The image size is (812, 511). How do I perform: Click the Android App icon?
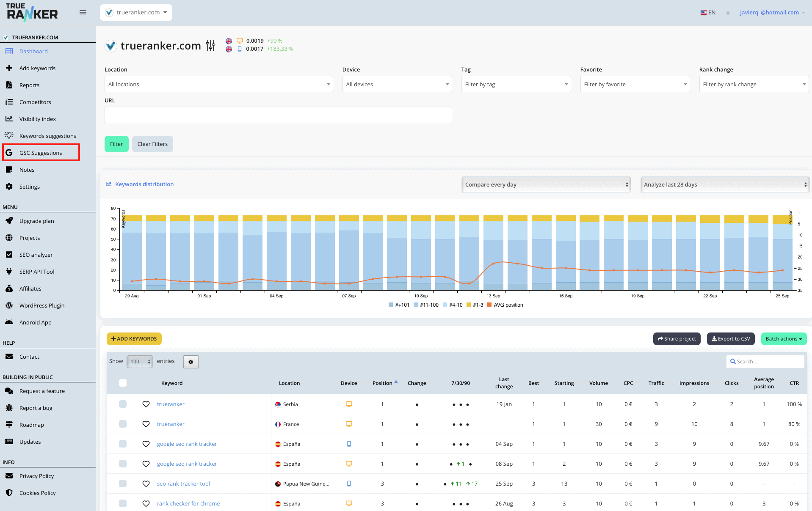tap(9, 322)
